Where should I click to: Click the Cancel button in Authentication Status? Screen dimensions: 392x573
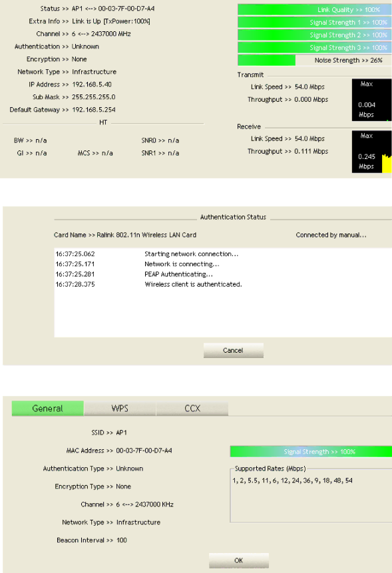point(233,350)
